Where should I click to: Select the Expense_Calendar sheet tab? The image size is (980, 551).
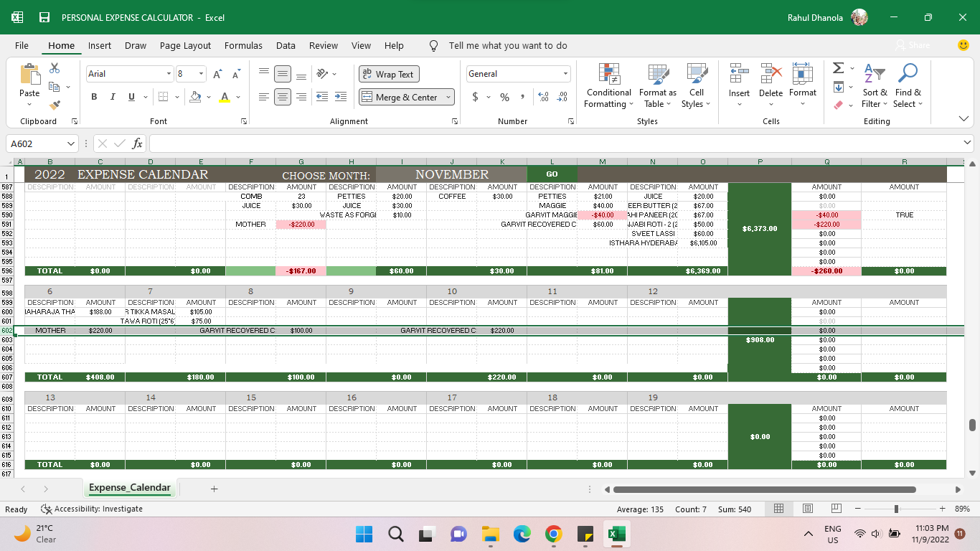[130, 488]
